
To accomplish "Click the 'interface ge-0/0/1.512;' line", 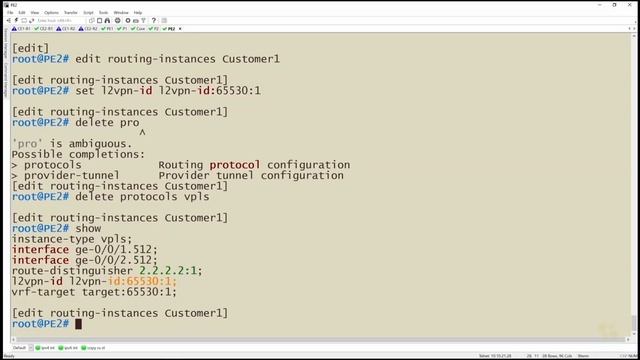I will coord(84,250).
